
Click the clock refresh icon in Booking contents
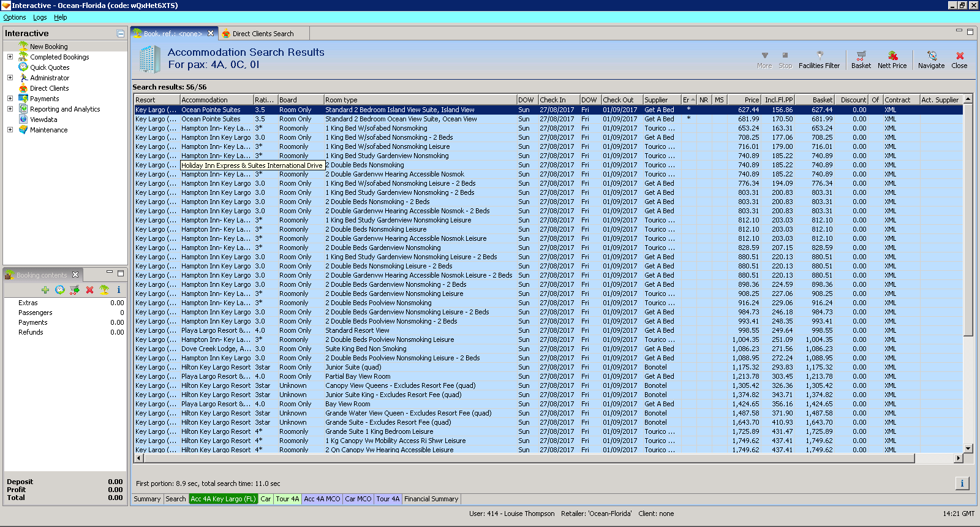pos(59,290)
